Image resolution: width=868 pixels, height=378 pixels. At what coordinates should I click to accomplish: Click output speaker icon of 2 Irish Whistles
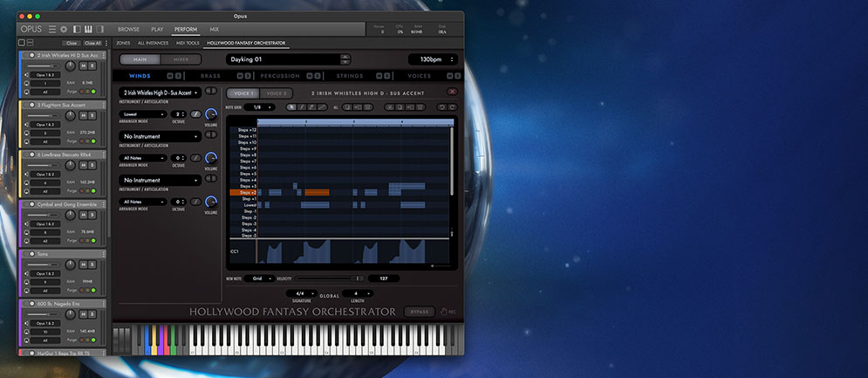point(25,74)
